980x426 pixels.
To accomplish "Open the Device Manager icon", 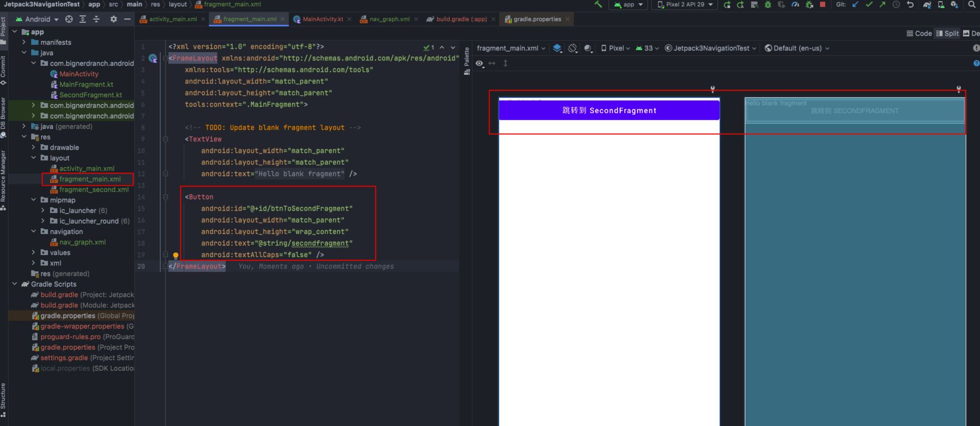I will click(x=941, y=4).
